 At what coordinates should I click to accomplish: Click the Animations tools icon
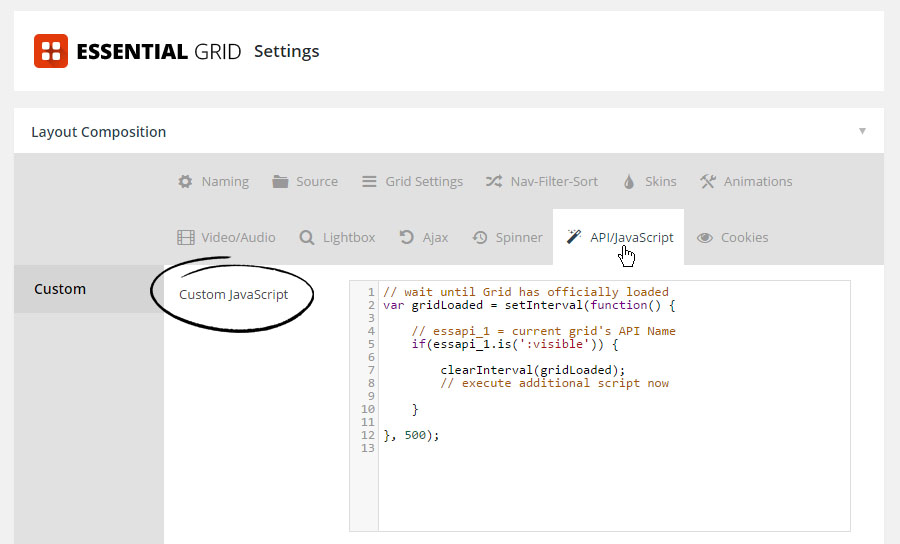coord(708,182)
